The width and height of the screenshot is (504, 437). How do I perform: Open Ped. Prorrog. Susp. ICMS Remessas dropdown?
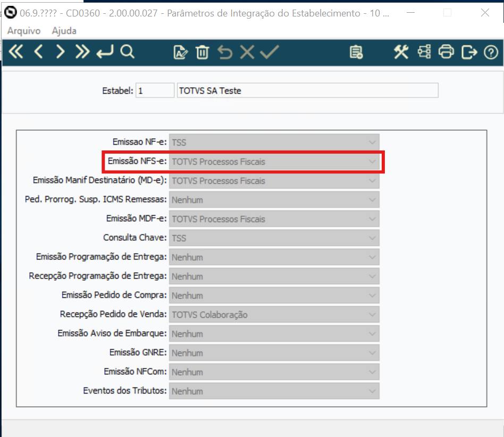pyautogui.click(x=274, y=200)
